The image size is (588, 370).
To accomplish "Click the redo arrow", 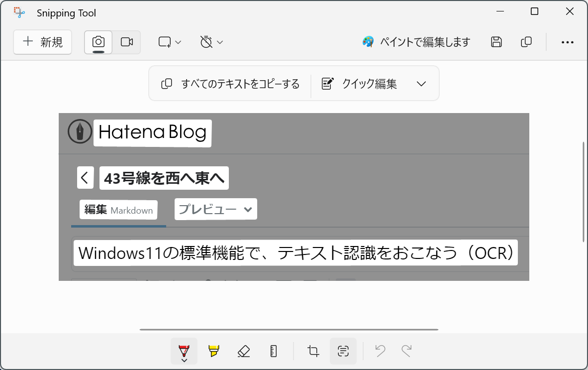I will pyautogui.click(x=406, y=351).
